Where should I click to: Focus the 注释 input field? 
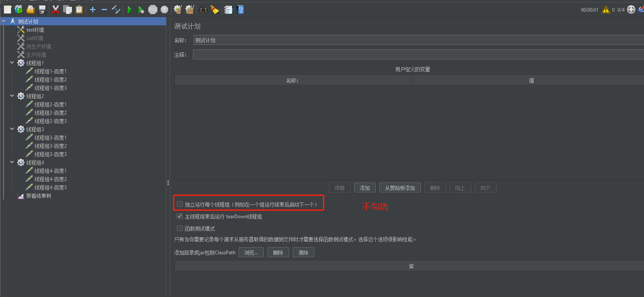tap(419, 55)
